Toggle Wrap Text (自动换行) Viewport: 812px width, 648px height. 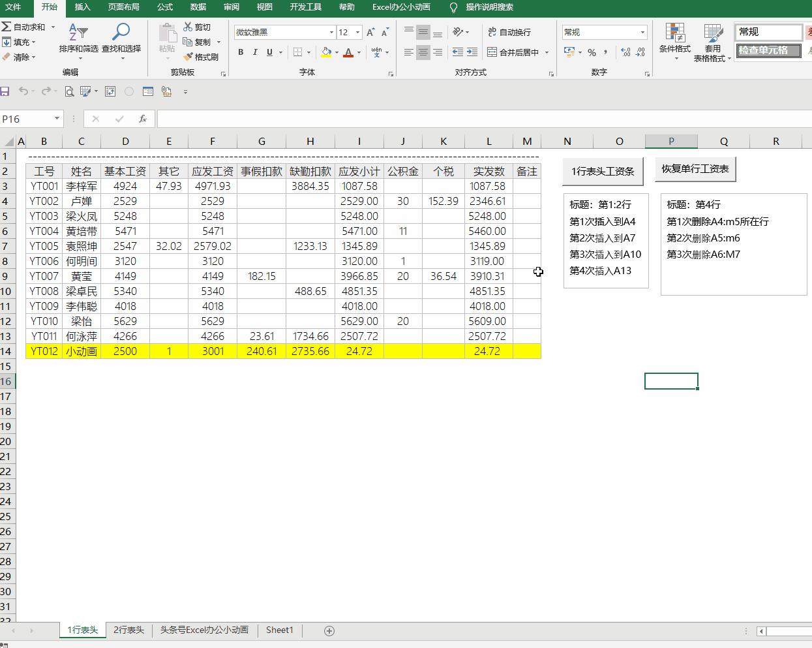[x=509, y=32]
